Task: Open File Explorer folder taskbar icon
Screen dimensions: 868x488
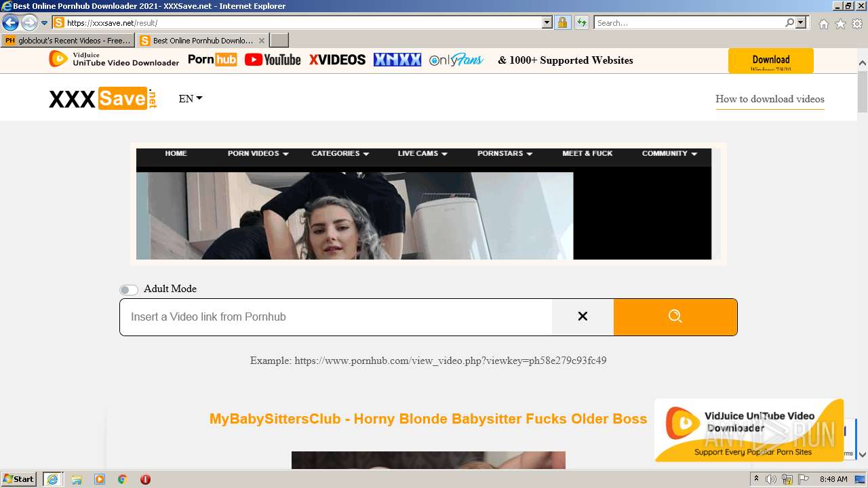Action: click(77, 479)
